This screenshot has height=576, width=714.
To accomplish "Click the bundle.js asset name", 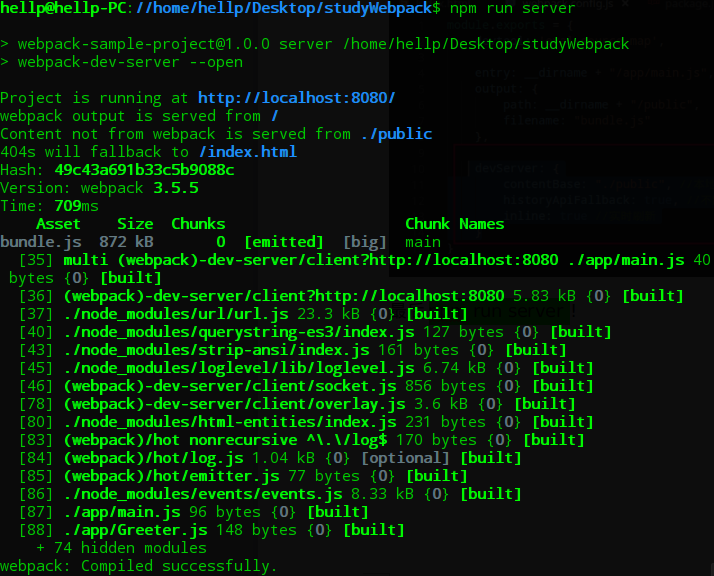I will pos(41,242).
